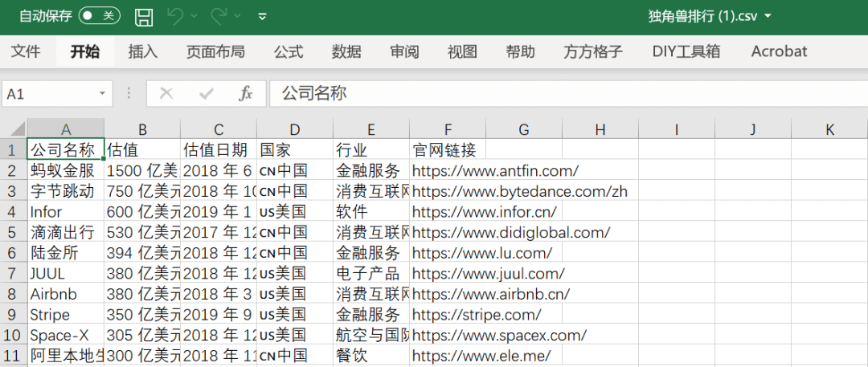Screen dimensions: 868x367
Task: Select cell with https://www.bytedance.com/zh
Action: click(448, 191)
